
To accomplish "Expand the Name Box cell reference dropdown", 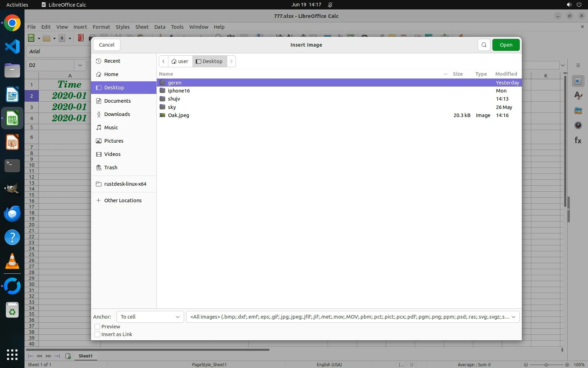I will point(80,65).
